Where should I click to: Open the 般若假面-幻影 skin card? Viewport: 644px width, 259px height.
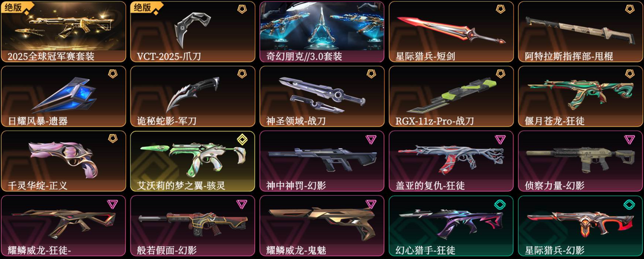[x=193, y=226]
